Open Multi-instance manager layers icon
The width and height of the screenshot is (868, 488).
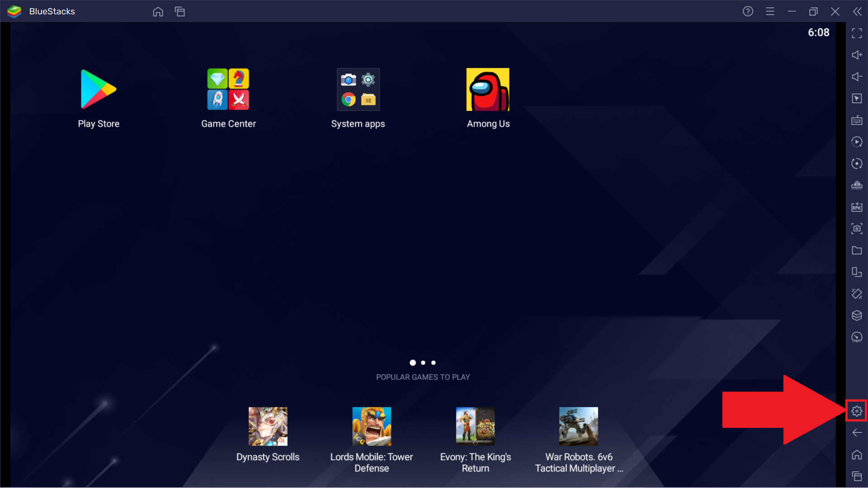click(x=857, y=316)
